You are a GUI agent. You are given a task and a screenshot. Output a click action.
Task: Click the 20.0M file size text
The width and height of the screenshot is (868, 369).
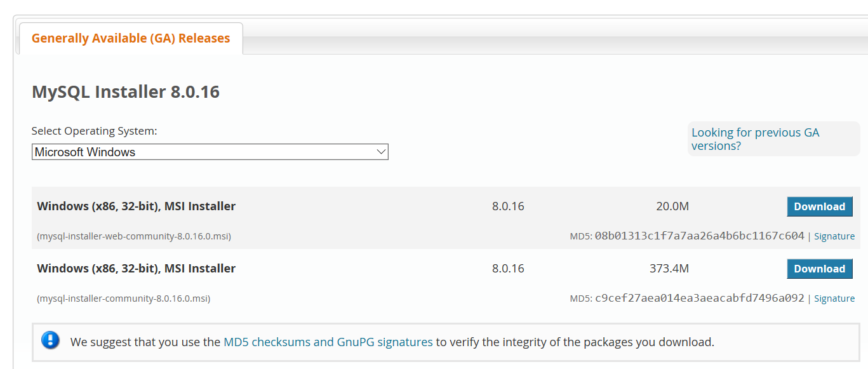[672, 206]
